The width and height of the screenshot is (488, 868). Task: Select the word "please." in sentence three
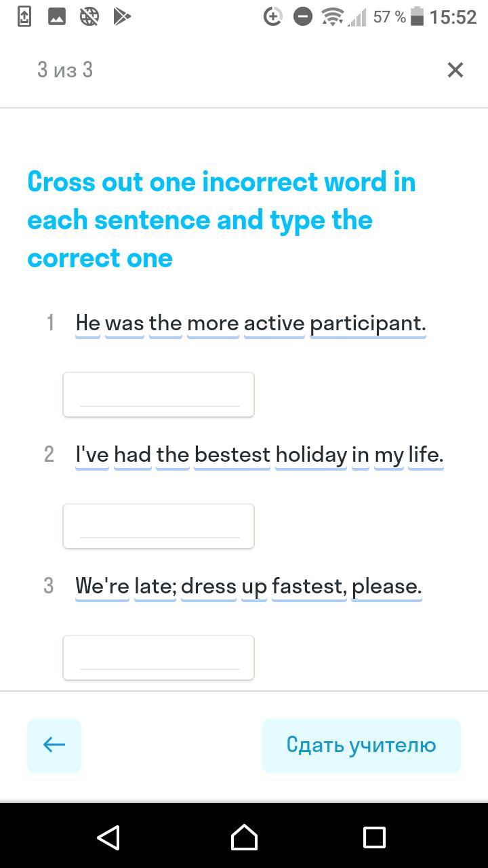click(x=387, y=587)
